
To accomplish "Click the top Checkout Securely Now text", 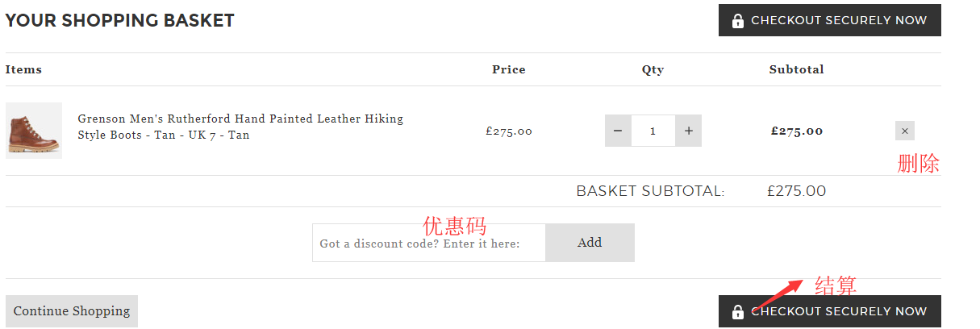I will point(839,21).
